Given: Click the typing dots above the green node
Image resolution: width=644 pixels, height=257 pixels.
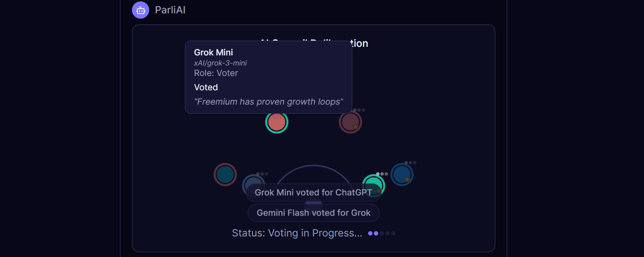Looking at the screenshot, I should pos(382,174).
